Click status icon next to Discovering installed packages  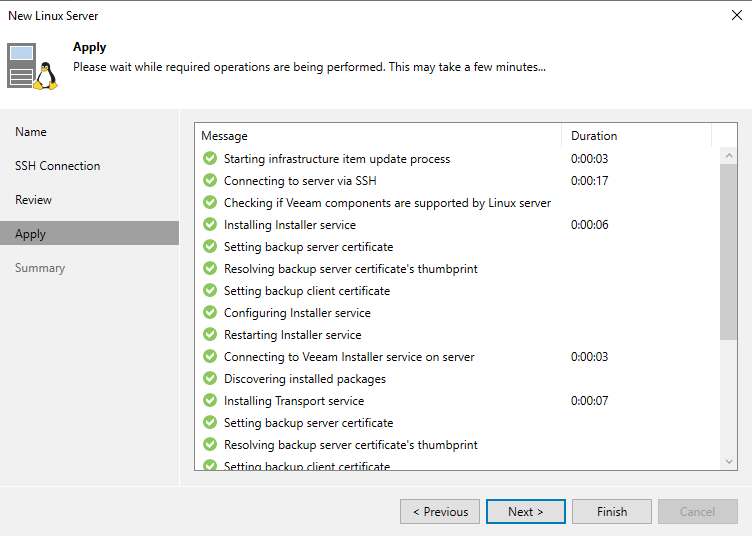tap(210, 379)
